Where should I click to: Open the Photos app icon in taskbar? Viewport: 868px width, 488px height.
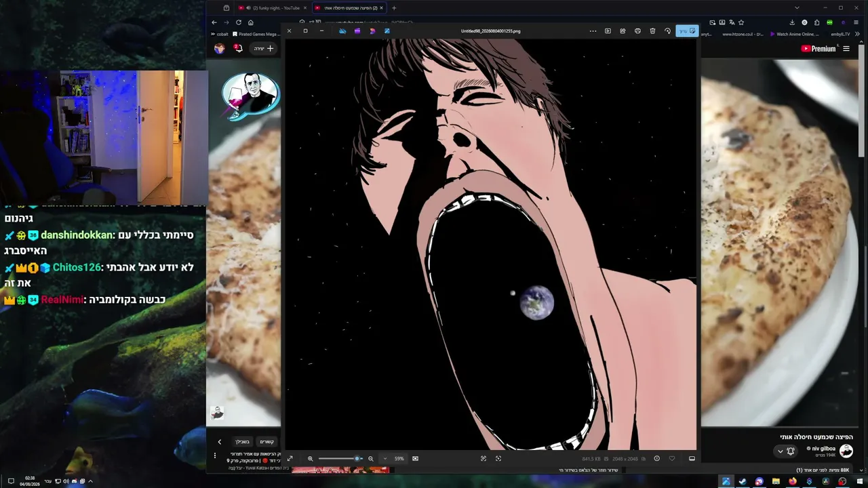coord(726,482)
